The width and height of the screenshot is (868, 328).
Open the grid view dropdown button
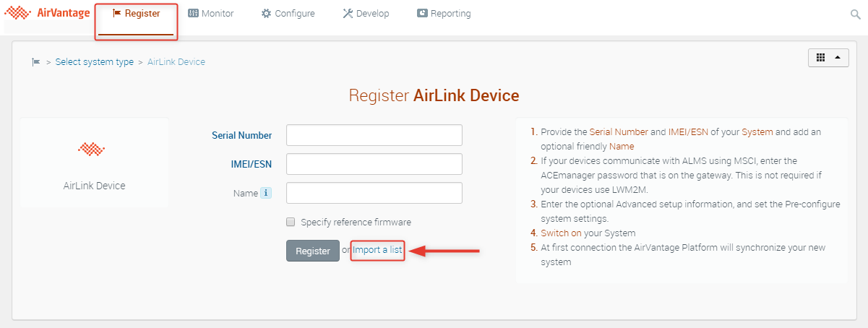pos(828,58)
